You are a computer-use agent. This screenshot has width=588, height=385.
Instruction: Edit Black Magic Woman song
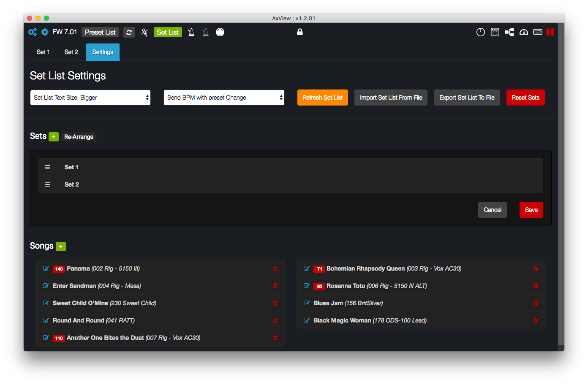[307, 320]
